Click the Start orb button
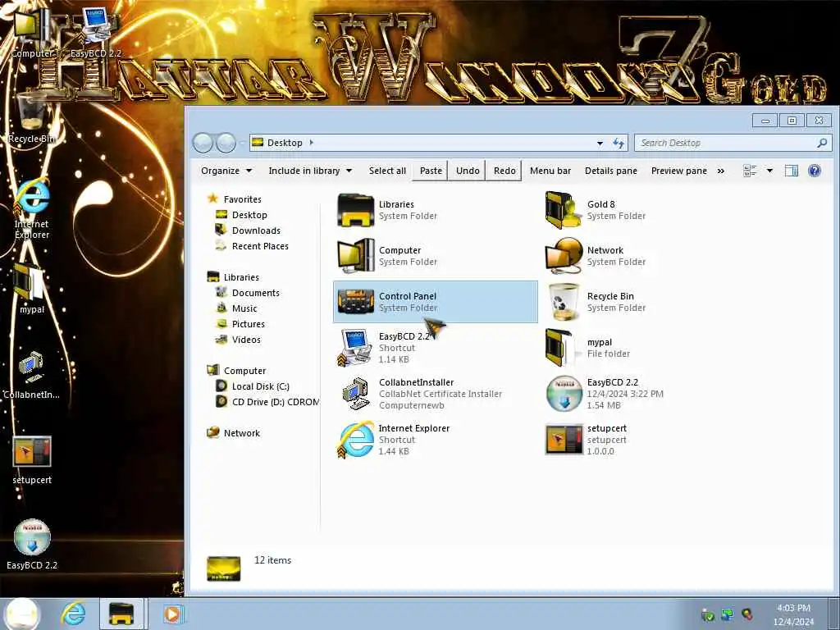 22,614
